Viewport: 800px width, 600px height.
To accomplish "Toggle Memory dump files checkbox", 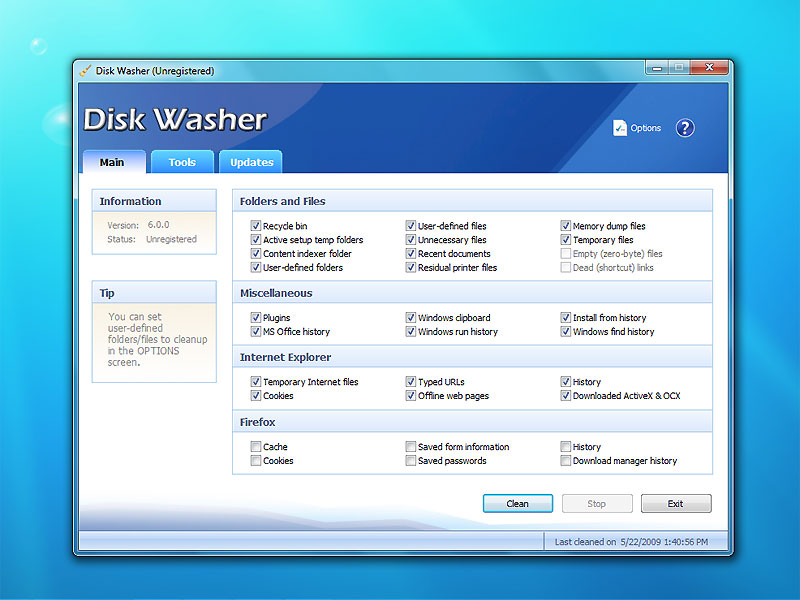I will point(565,226).
